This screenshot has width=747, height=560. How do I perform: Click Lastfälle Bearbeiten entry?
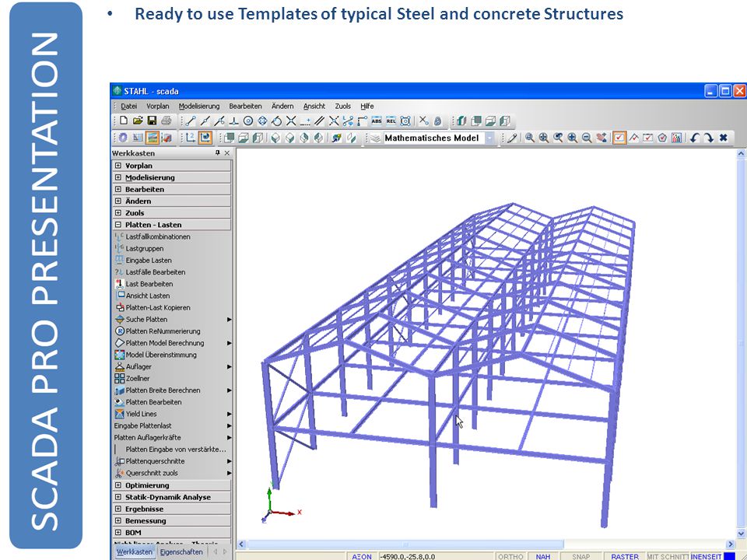[x=156, y=272]
